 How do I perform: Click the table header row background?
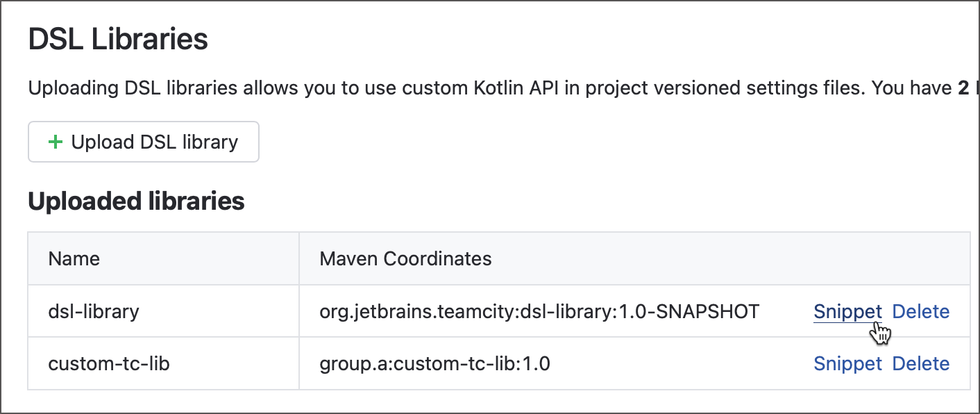pos(625,258)
